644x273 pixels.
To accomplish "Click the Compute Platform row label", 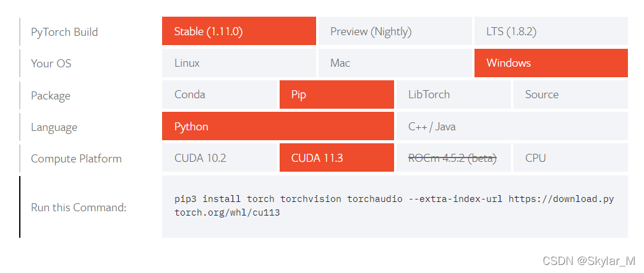I will [x=76, y=159].
